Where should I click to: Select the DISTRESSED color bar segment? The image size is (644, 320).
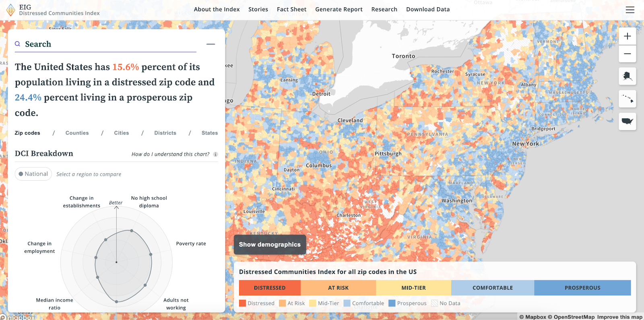click(x=270, y=288)
